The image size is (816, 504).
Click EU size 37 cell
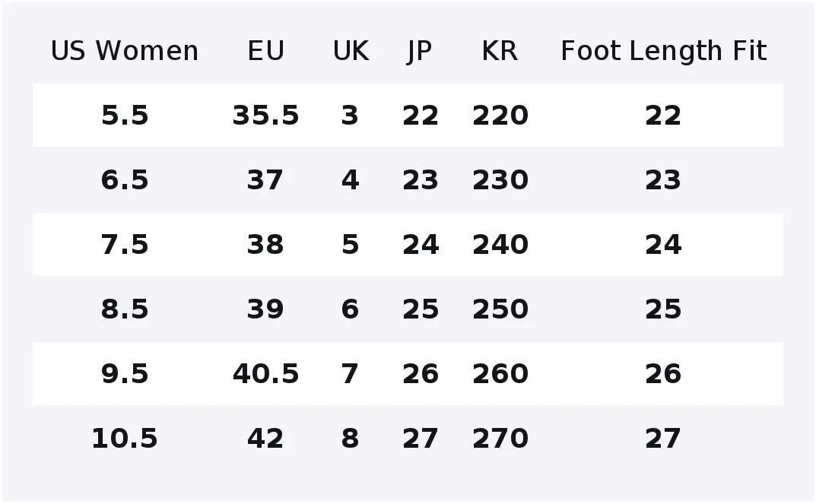coord(265,180)
